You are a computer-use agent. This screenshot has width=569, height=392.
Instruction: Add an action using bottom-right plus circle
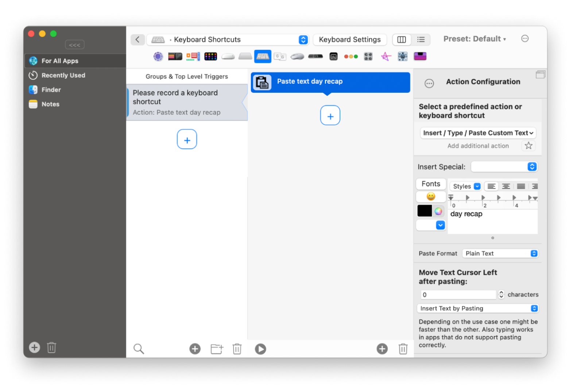(382, 349)
